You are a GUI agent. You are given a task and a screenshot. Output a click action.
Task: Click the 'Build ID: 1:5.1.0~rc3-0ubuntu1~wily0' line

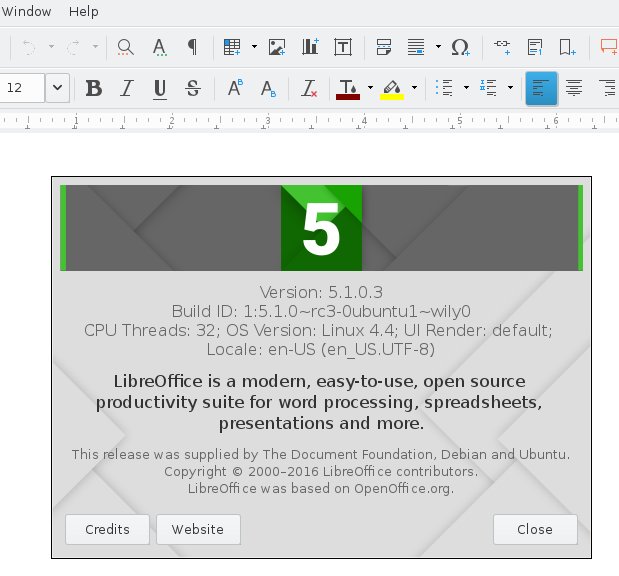coord(321,311)
